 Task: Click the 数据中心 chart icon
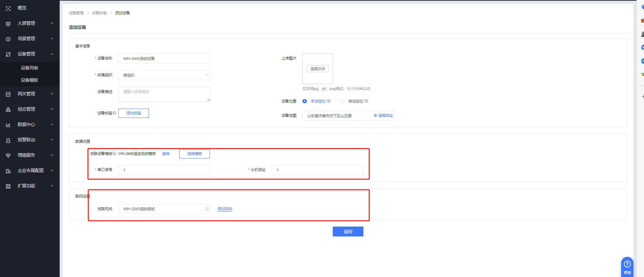8,125
